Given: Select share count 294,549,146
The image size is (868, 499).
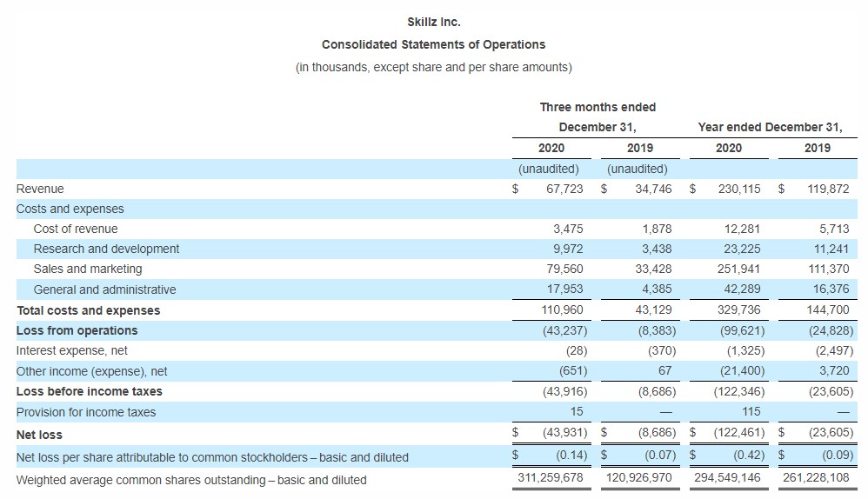Looking at the screenshot, I should click(x=727, y=477).
